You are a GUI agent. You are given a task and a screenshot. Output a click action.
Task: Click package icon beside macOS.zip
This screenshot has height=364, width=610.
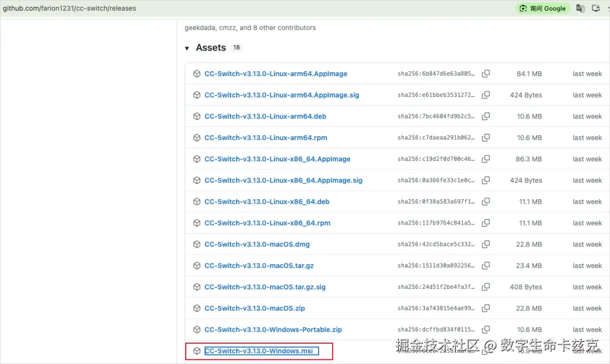point(197,308)
